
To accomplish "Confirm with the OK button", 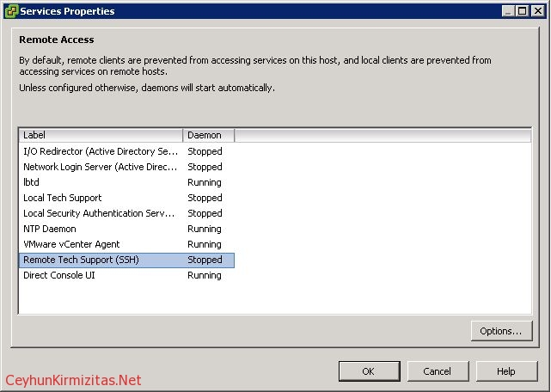I will tap(369, 371).
